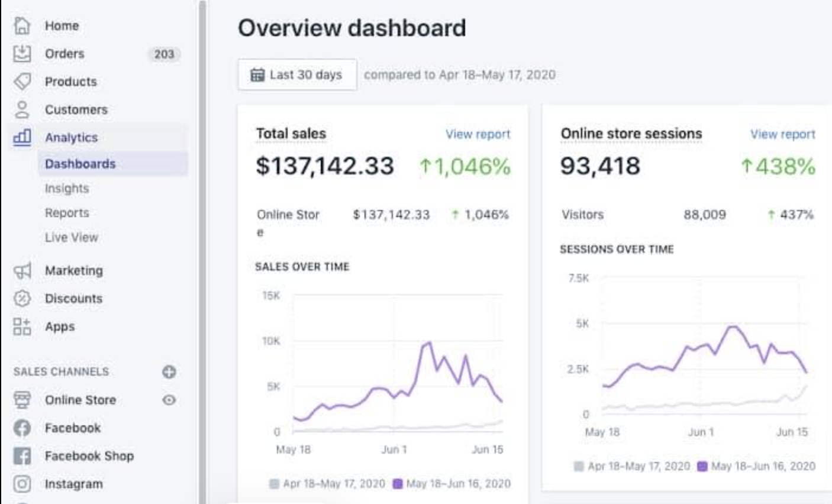View report for Online store sessions
The height and width of the screenshot is (504, 832).
782,134
